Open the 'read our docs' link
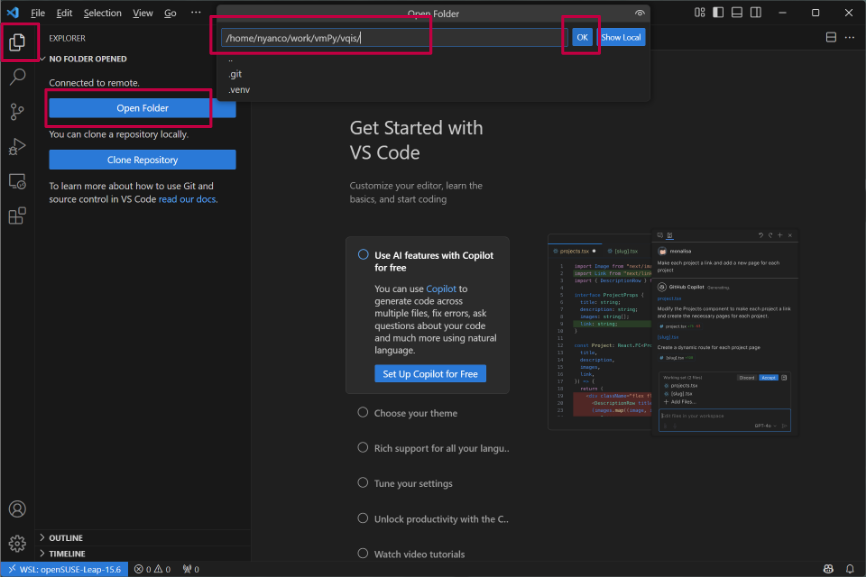The image size is (866, 577). 187,199
